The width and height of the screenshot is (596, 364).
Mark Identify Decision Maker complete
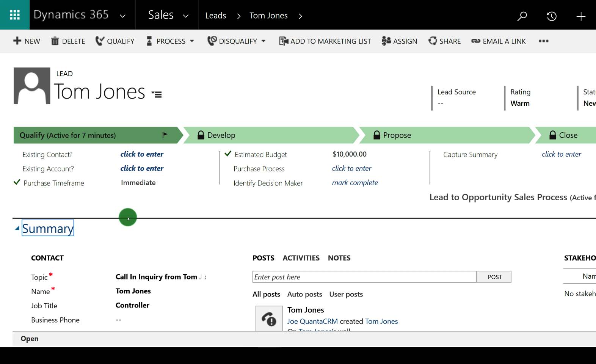tap(355, 183)
